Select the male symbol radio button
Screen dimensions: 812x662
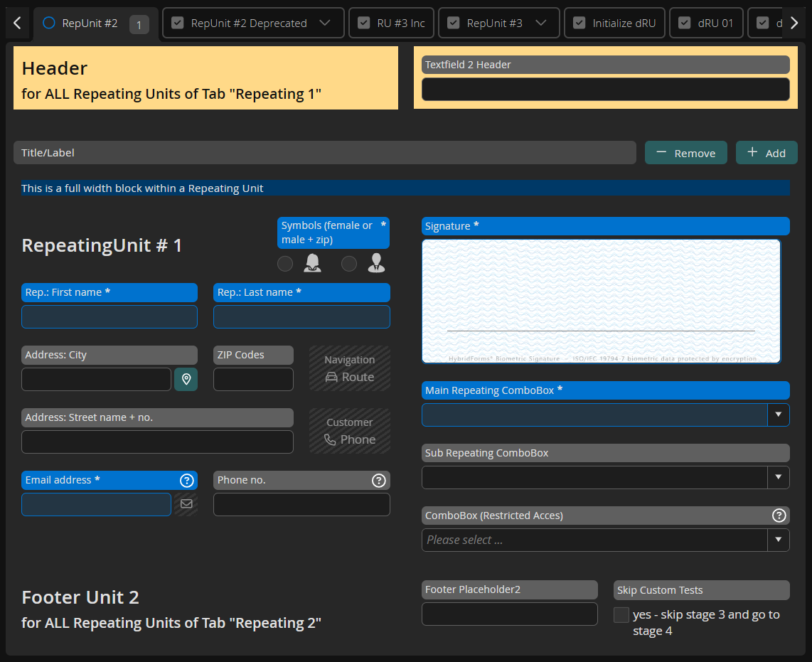coord(349,264)
